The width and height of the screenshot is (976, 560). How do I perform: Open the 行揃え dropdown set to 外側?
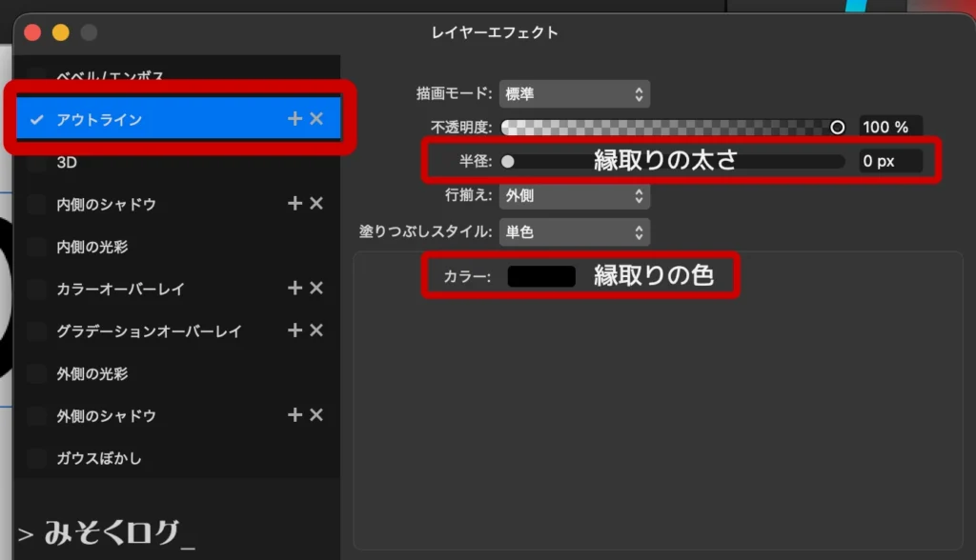click(574, 196)
